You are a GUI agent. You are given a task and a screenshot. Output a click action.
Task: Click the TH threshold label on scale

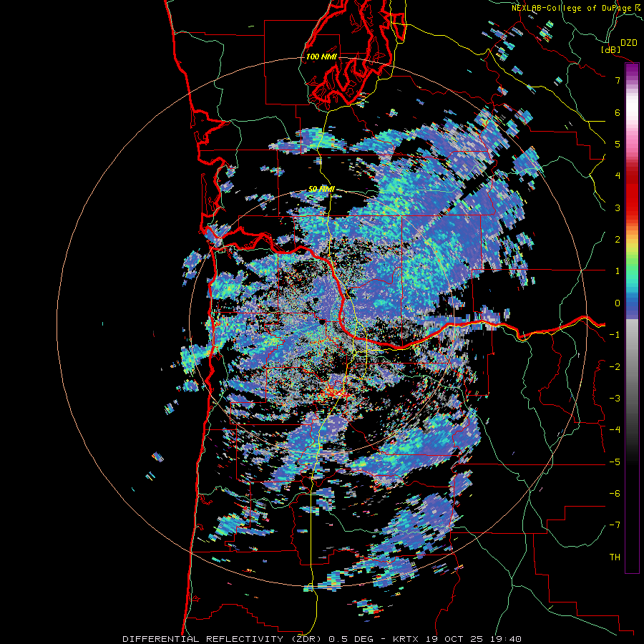pyautogui.click(x=615, y=557)
